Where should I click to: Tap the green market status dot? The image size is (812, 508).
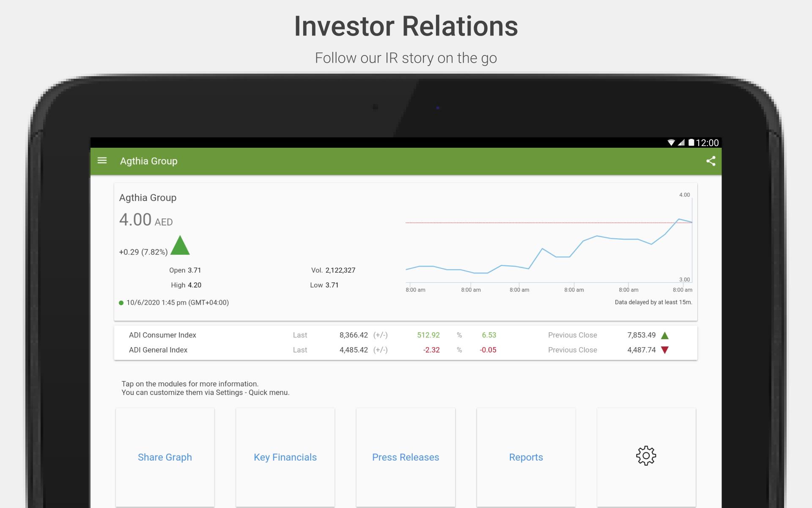[121, 303]
